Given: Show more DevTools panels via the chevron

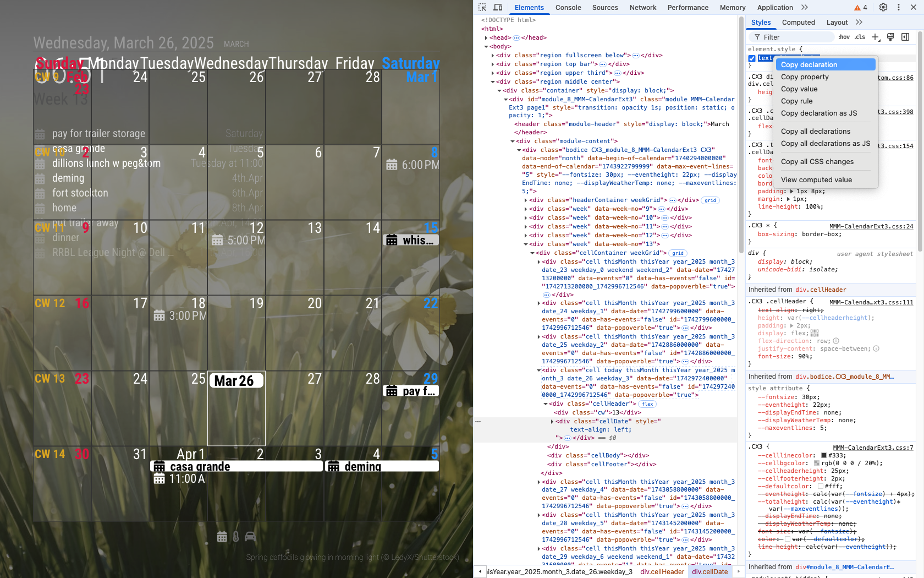Looking at the screenshot, I should pos(805,7).
